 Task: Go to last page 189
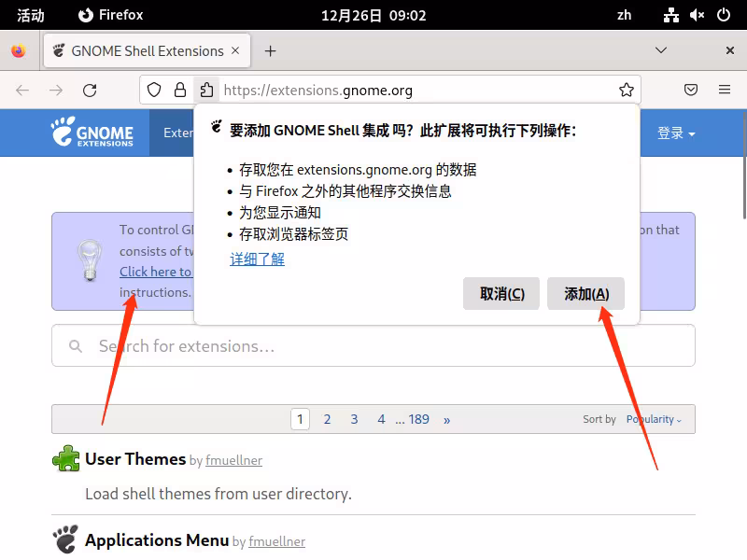pyautogui.click(x=418, y=419)
